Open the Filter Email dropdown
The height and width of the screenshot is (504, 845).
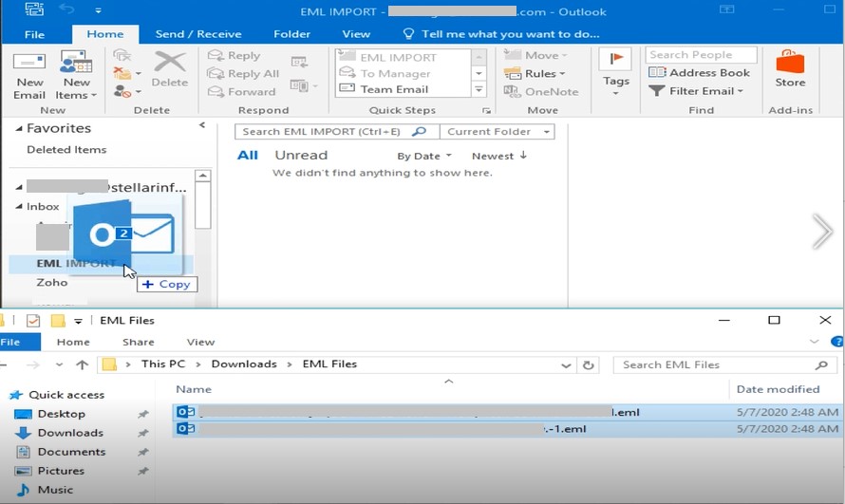click(x=696, y=91)
